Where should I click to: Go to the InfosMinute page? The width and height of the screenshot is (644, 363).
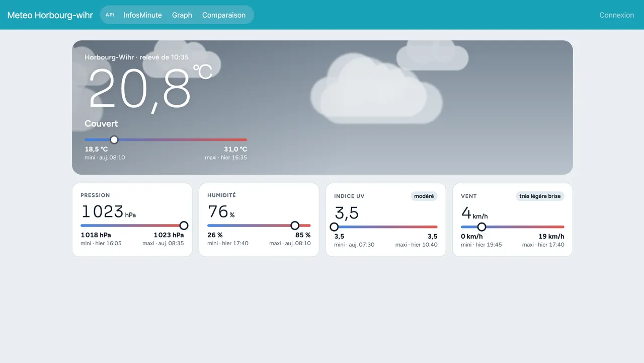click(x=143, y=15)
